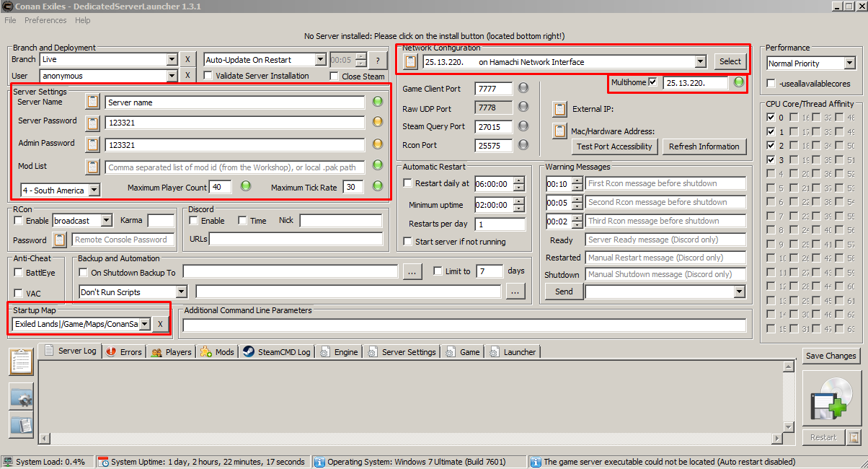Click the documents icon at bottom left
Image resolution: width=868 pixels, height=469 pixels.
[x=22, y=424]
